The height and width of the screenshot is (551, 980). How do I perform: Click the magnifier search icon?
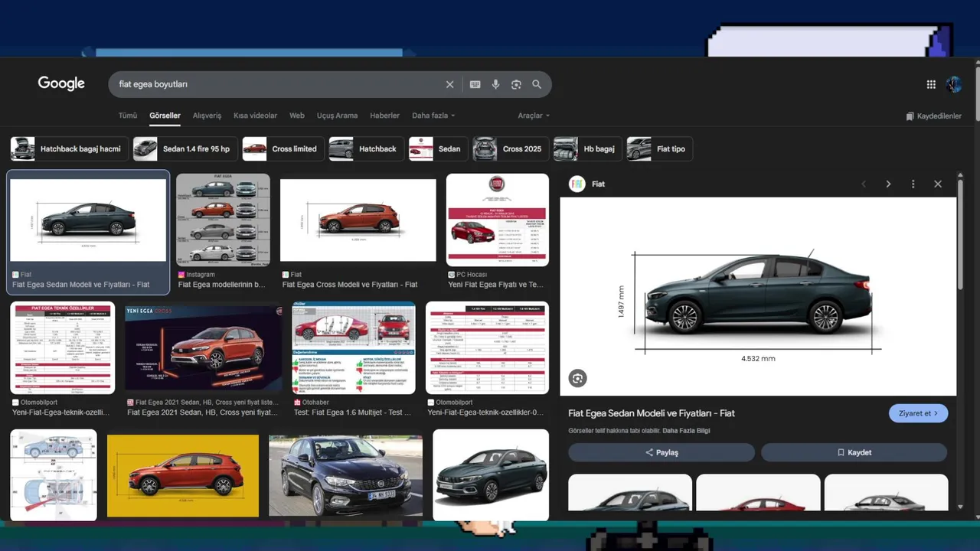coord(537,84)
